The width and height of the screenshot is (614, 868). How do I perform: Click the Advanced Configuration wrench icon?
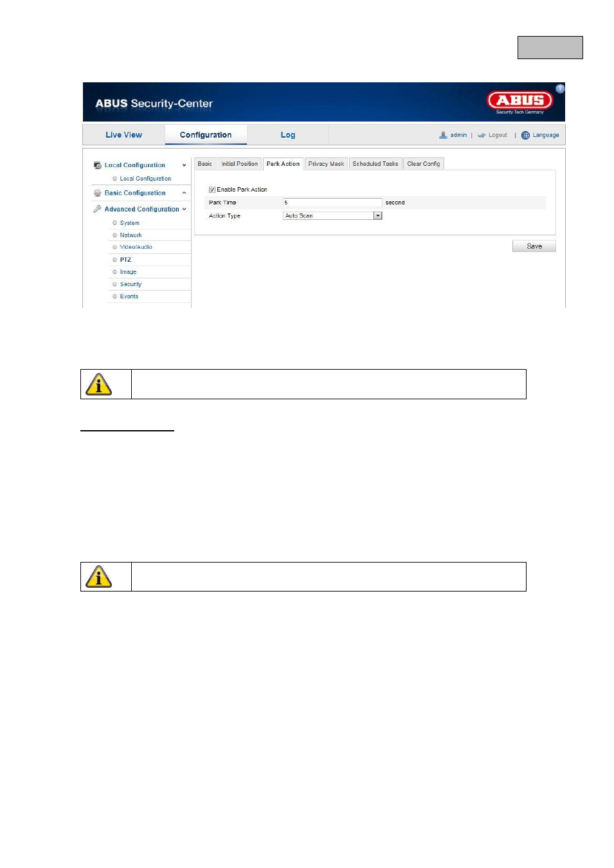click(97, 209)
